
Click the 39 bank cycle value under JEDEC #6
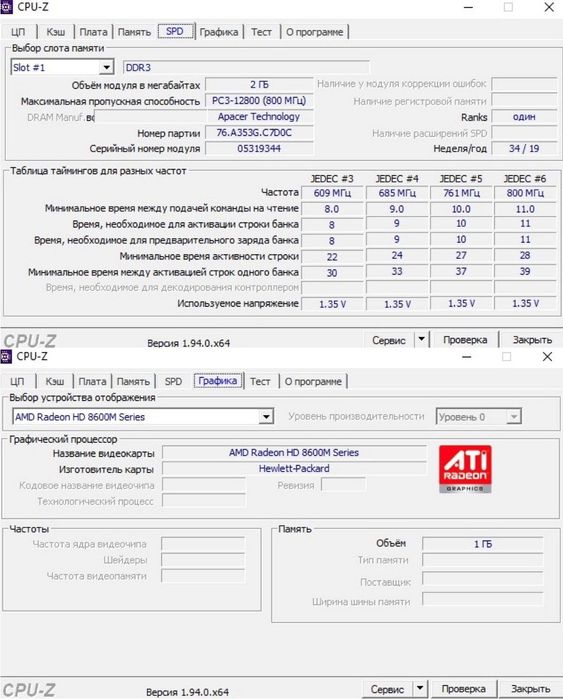[525, 271]
